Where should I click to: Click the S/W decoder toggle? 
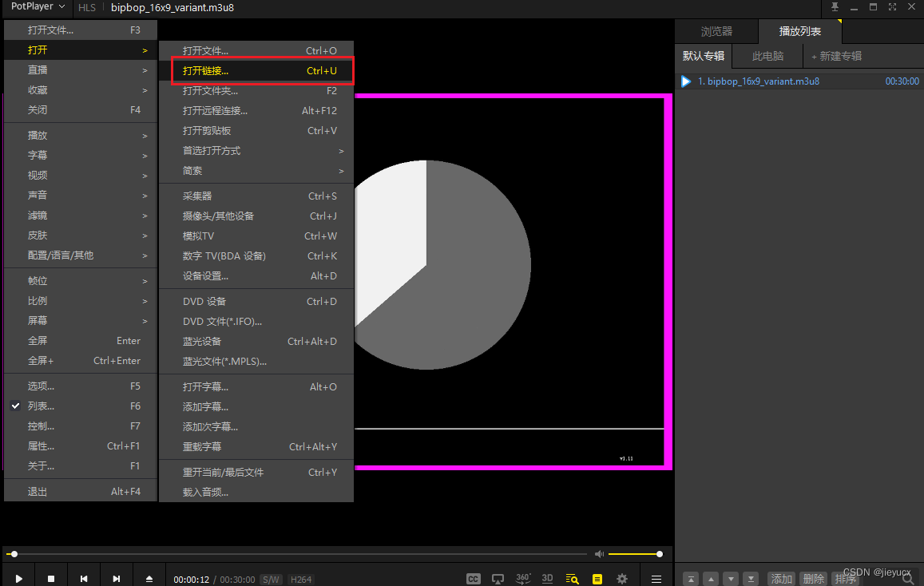pos(270,580)
